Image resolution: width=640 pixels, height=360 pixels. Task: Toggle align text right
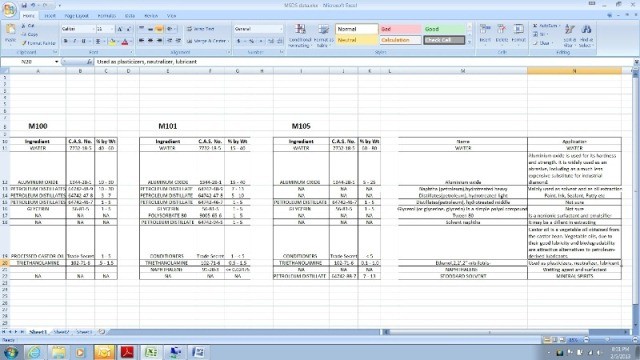[159, 41]
